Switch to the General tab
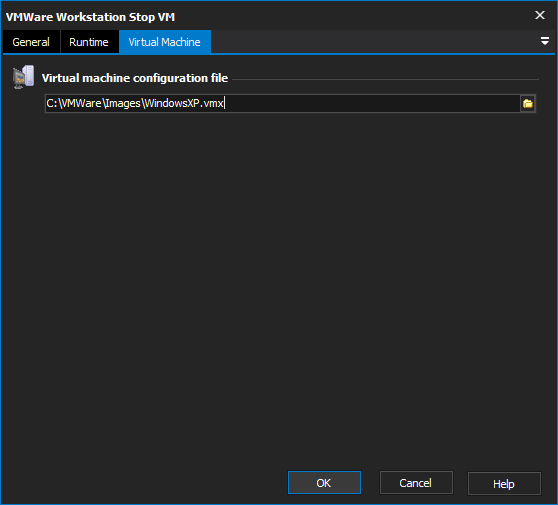 pos(31,42)
